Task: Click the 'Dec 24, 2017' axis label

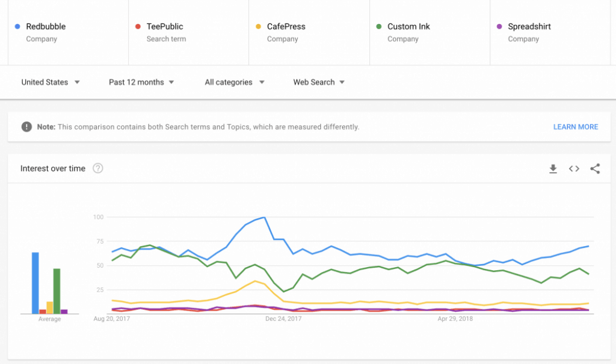Action: [x=283, y=319]
